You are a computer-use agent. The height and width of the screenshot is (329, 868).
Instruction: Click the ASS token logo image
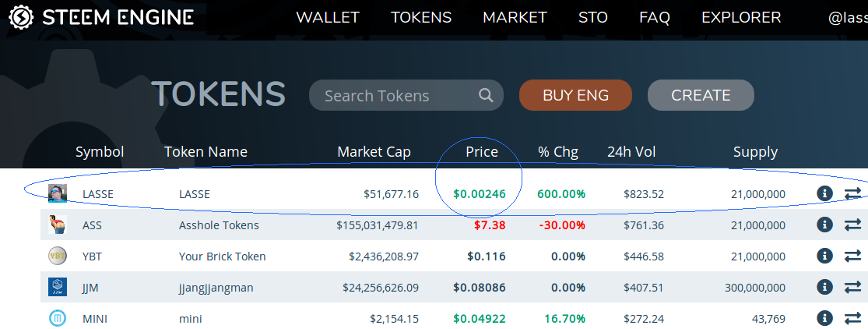58,225
